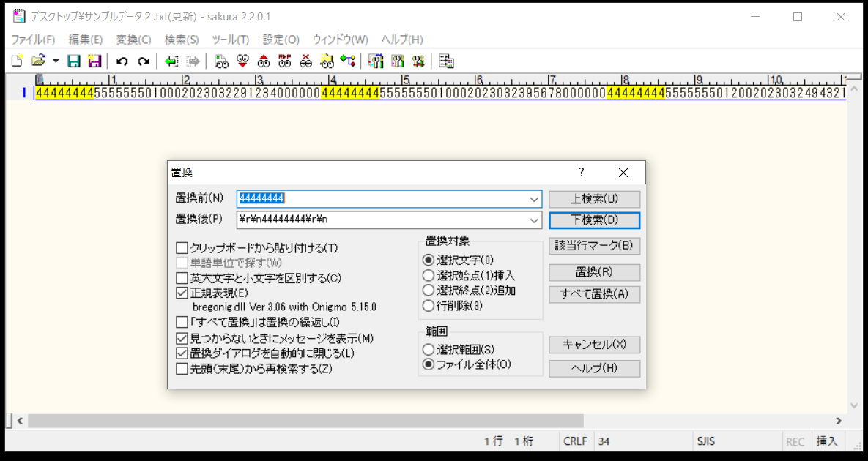Uncheck the 正規表現(E) checkbox

pos(182,293)
